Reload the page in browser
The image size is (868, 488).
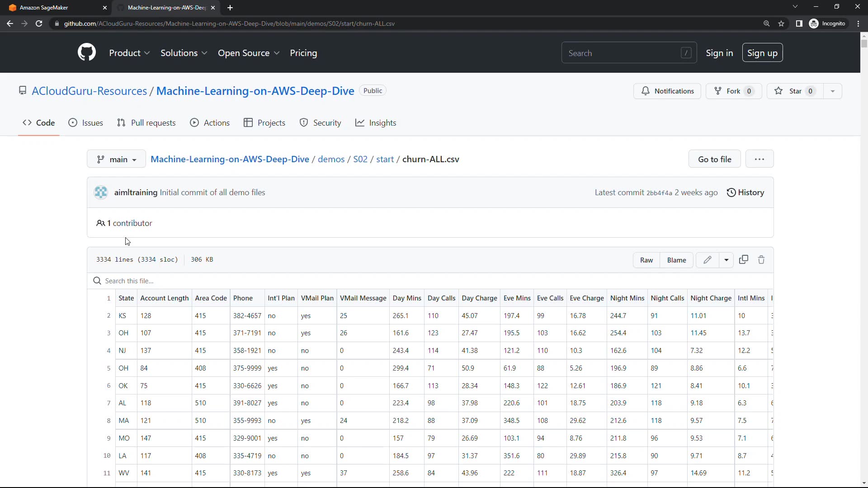(39, 23)
